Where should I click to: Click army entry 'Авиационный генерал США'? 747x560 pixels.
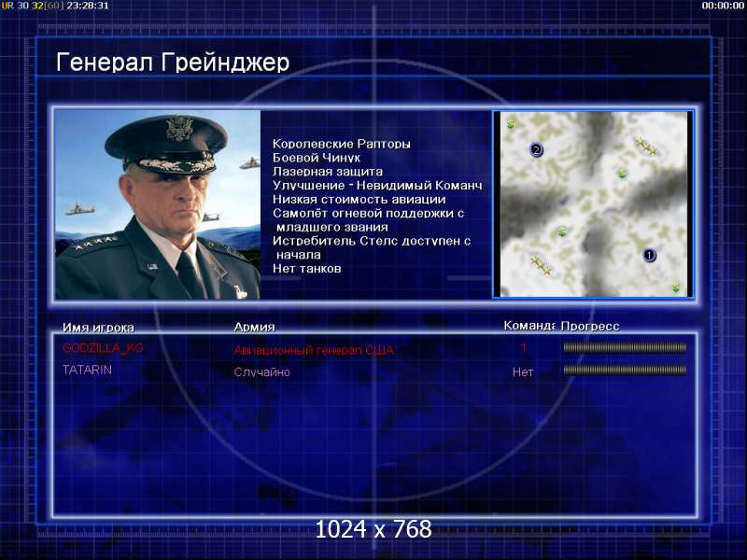coord(314,351)
